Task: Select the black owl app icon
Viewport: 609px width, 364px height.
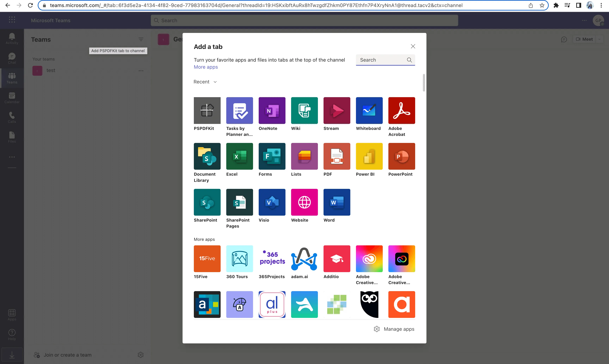Action: coord(369,304)
